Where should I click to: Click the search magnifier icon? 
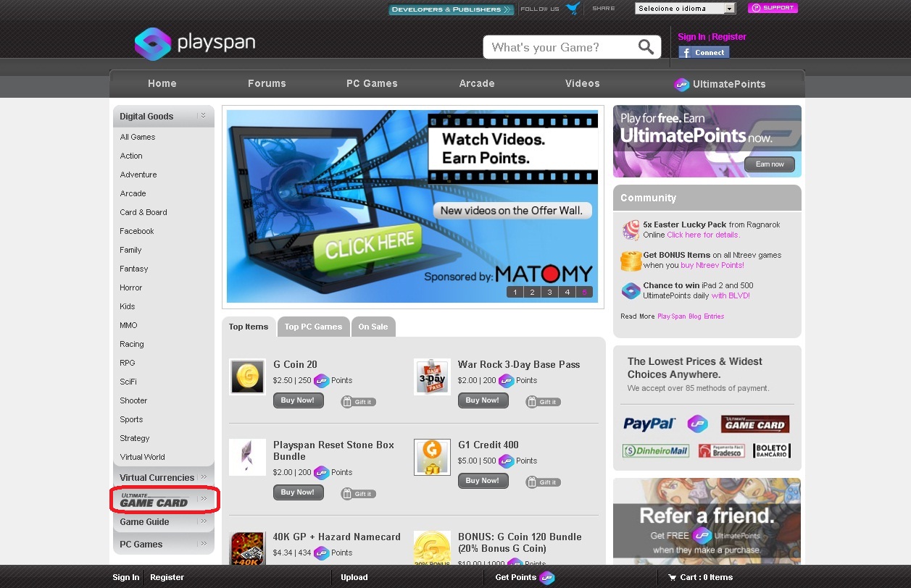(646, 47)
